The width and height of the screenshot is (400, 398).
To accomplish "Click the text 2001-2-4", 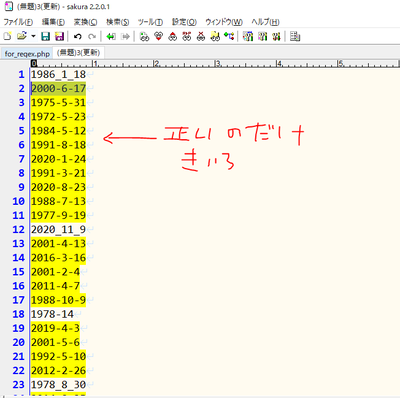I will click(x=55, y=272).
